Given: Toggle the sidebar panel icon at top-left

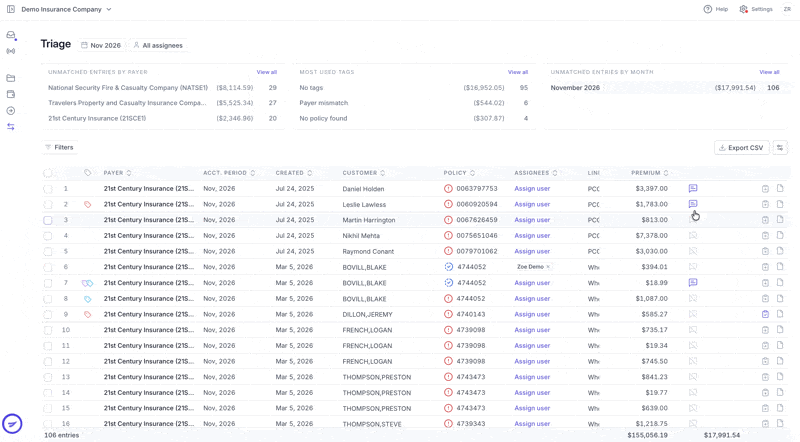Looking at the screenshot, I should pos(11,9).
